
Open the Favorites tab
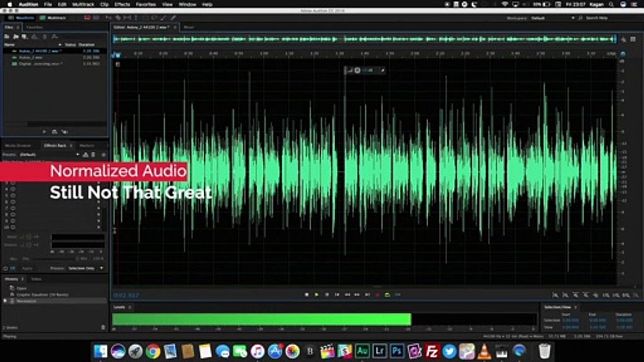pyautogui.click(x=34, y=27)
